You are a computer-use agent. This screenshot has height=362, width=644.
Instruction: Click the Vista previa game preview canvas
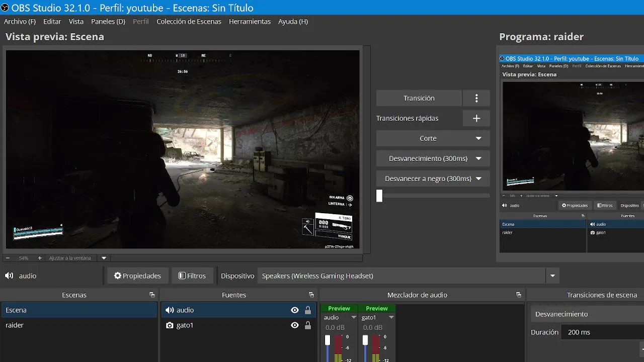click(183, 149)
